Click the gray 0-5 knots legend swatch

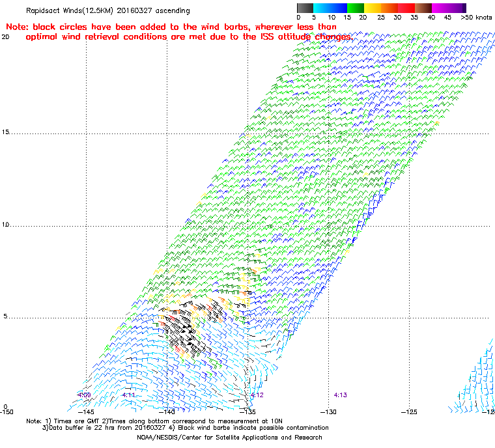[305, 8]
